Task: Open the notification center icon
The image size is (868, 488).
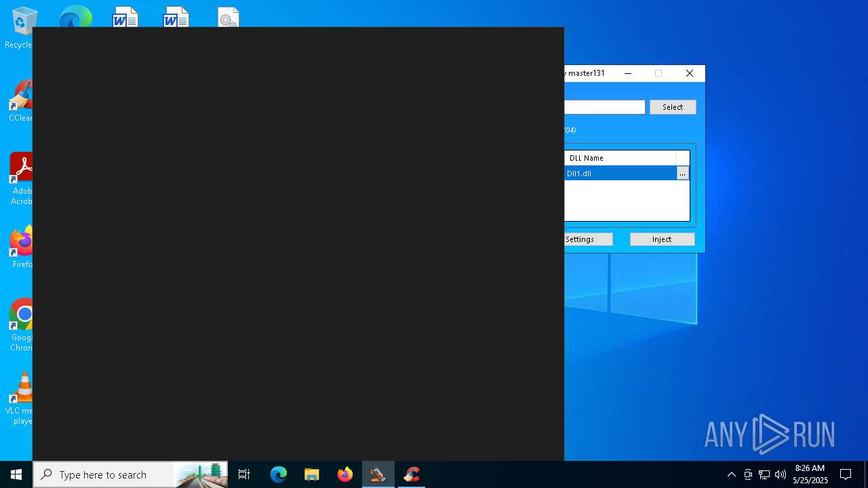Action: coord(846,474)
